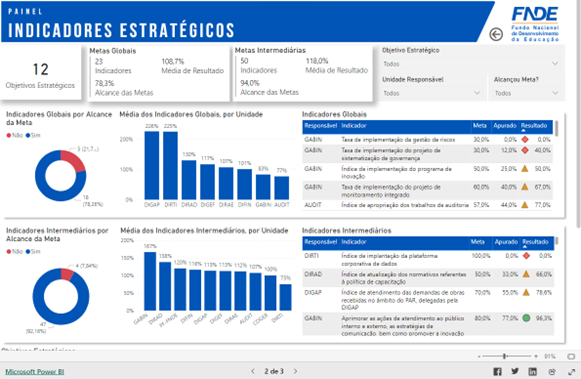Click 94,0% Alcance das Metas value
This screenshot has width=581, height=379.
click(250, 83)
